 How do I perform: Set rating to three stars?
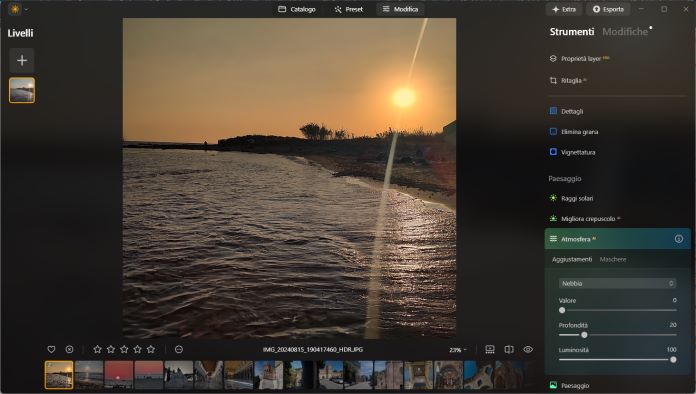[x=124, y=350]
